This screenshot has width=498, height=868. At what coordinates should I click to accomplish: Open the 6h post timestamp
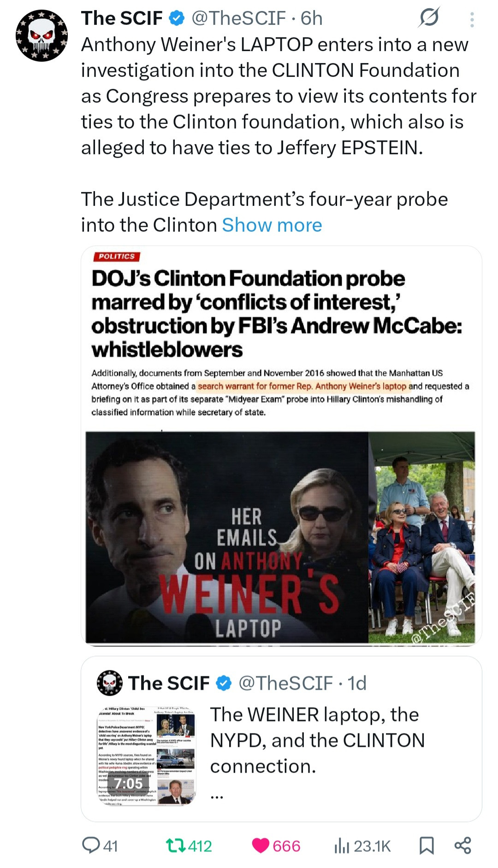(312, 18)
